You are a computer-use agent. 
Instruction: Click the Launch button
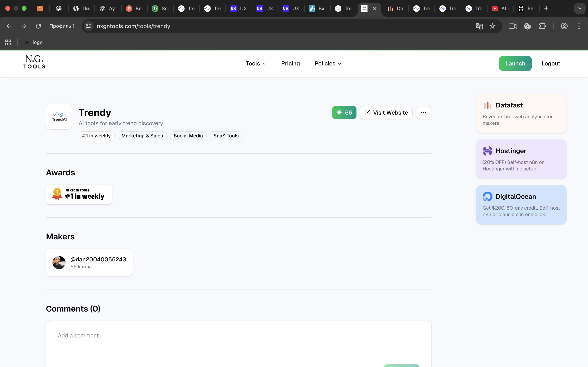coord(515,64)
